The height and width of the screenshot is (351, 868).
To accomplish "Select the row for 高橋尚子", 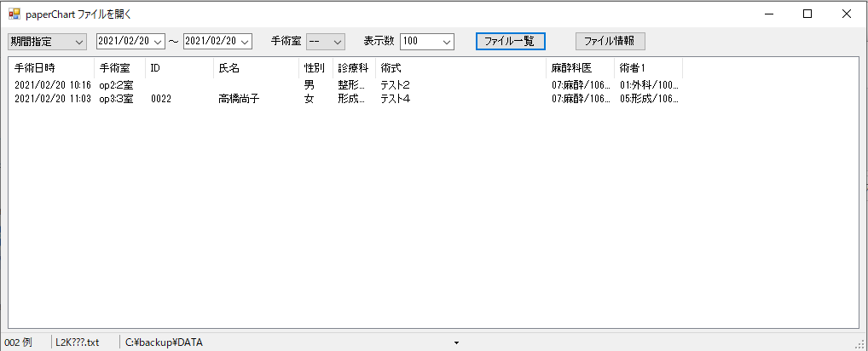I will 239,99.
